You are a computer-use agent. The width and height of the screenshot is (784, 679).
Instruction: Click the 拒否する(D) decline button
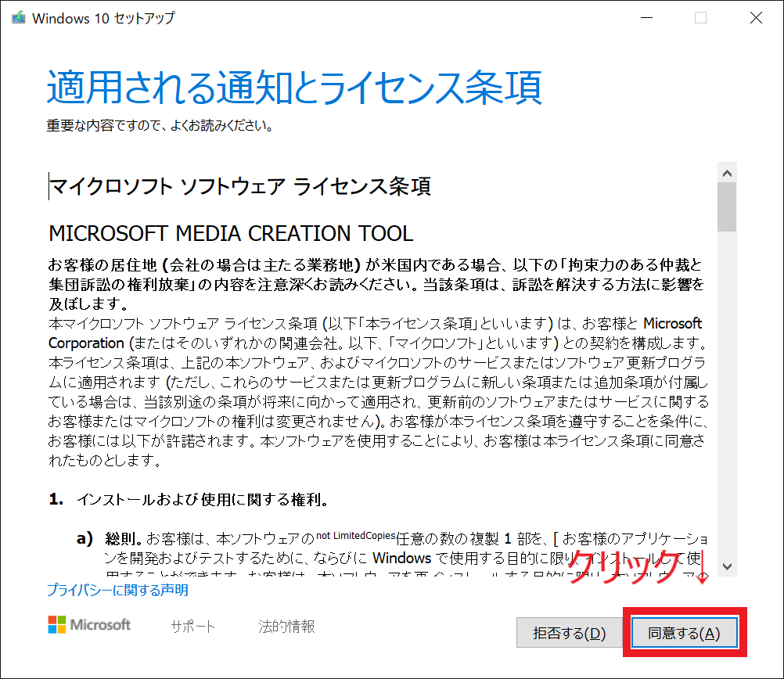pos(570,633)
